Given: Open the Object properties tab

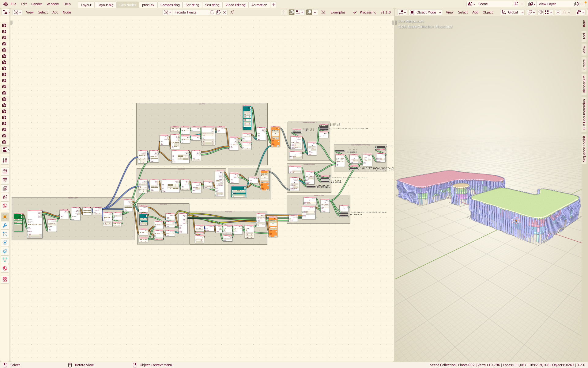Looking at the screenshot, I should coord(5,217).
